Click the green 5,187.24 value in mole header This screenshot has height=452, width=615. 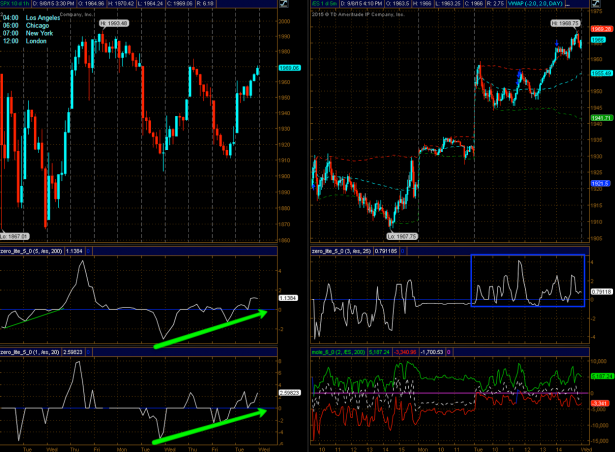pyautogui.click(x=379, y=352)
